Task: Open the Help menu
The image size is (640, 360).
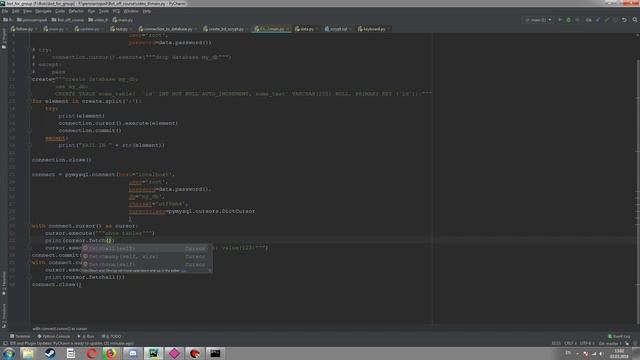Action: (x=147, y=11)
